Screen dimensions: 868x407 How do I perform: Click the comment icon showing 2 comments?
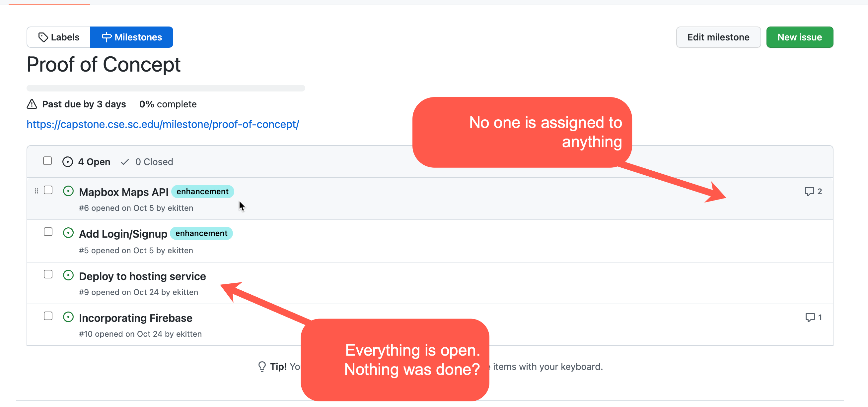tap(810, 191)
